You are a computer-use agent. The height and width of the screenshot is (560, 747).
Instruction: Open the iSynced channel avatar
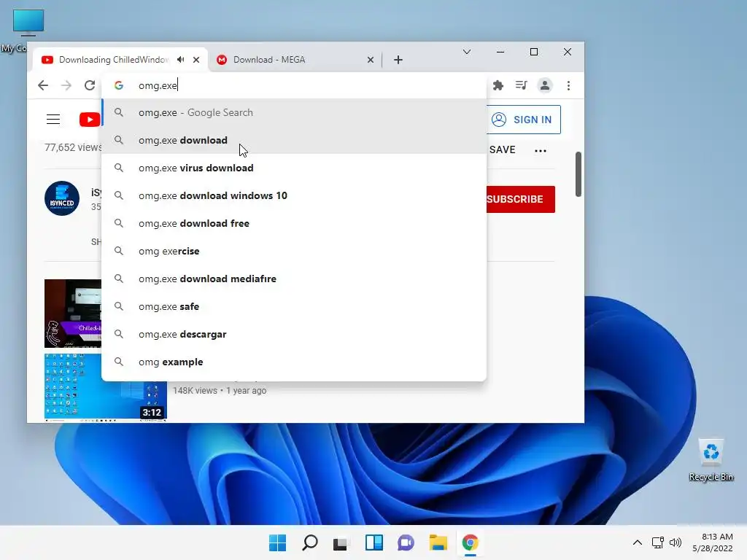(x=62, y=198)
